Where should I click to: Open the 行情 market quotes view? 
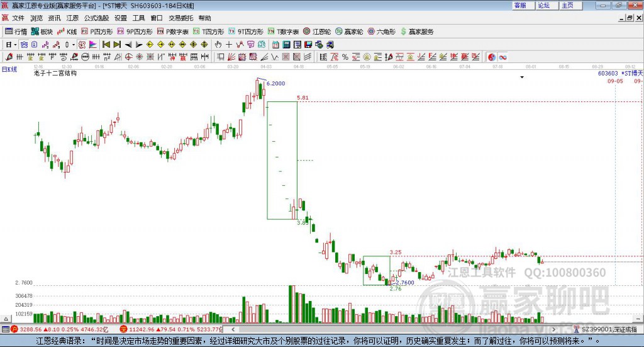[x=16, y=31]
